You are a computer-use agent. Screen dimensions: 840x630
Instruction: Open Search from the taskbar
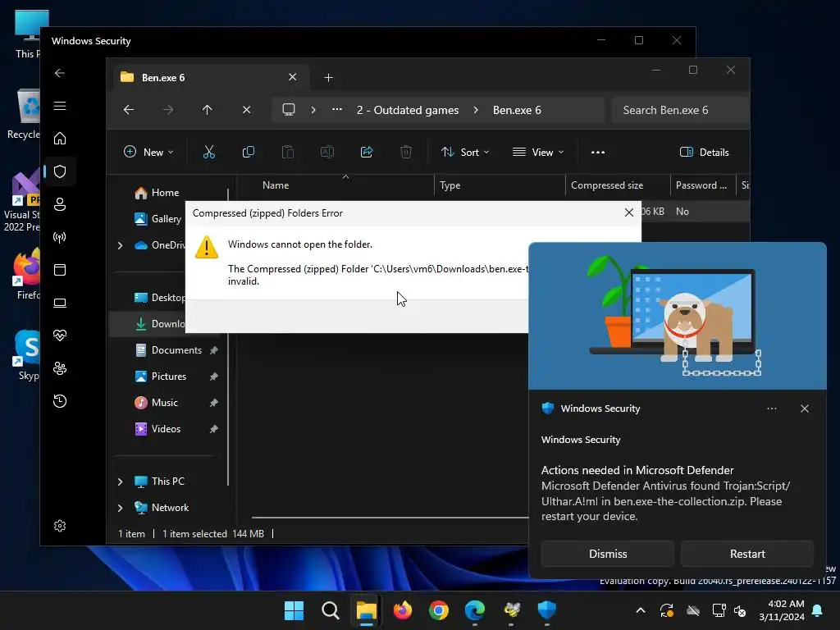coord(330,610)
